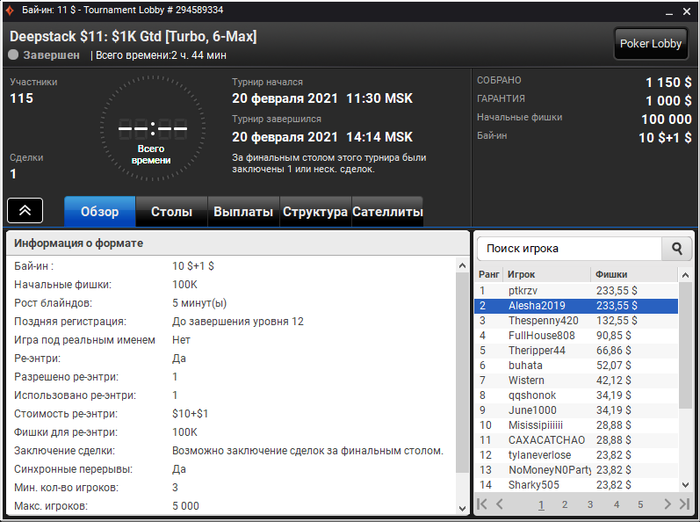700x522 pixels.
Task: Click player list scrollbar thumb
Action: click(x=686, y=345)
